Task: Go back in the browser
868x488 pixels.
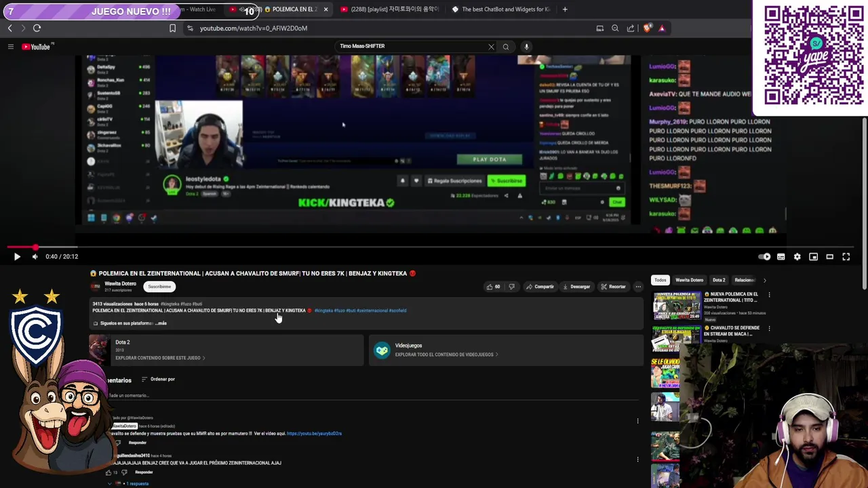Action: (9, 28)
